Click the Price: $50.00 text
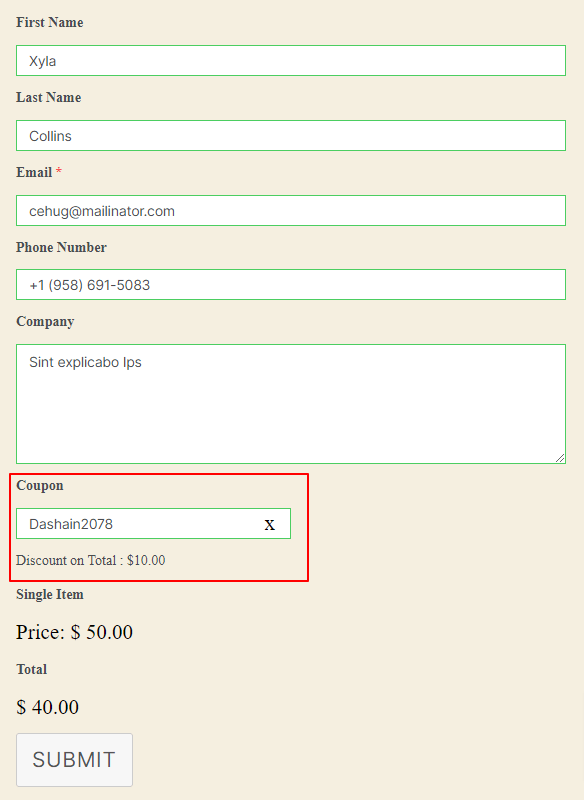 [x=75, y=632]
